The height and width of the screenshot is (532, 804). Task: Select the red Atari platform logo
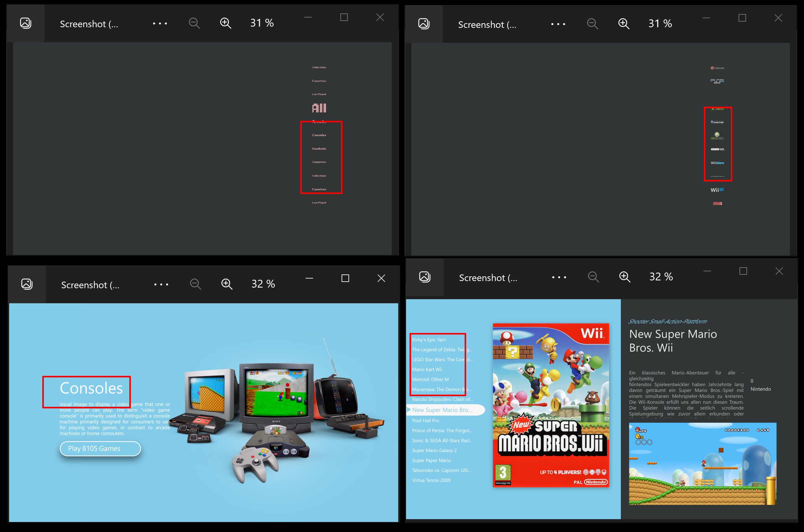click(x=717, y=204)
